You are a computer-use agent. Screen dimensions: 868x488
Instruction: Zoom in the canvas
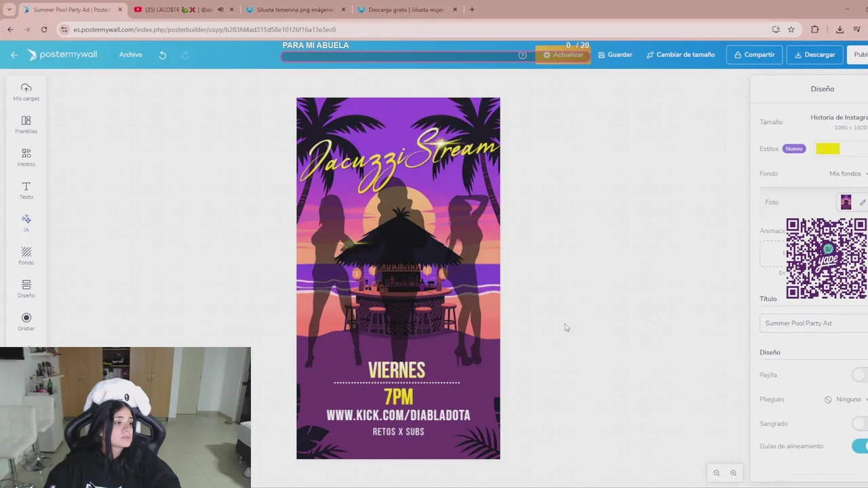pyautogui.click(x=733, y=473)
